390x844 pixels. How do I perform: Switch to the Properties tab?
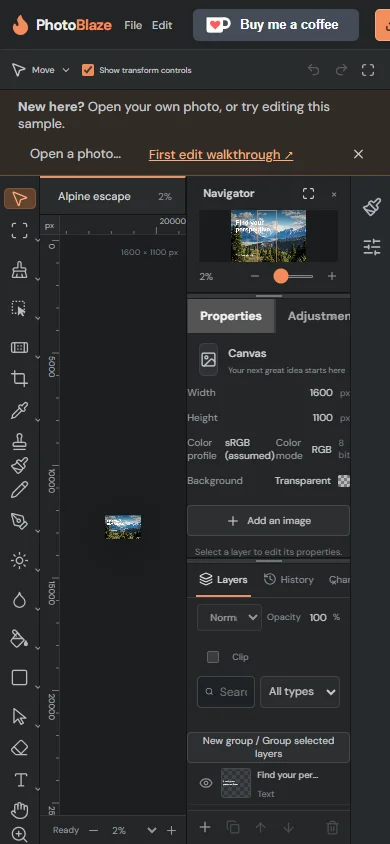coord(231,316)
